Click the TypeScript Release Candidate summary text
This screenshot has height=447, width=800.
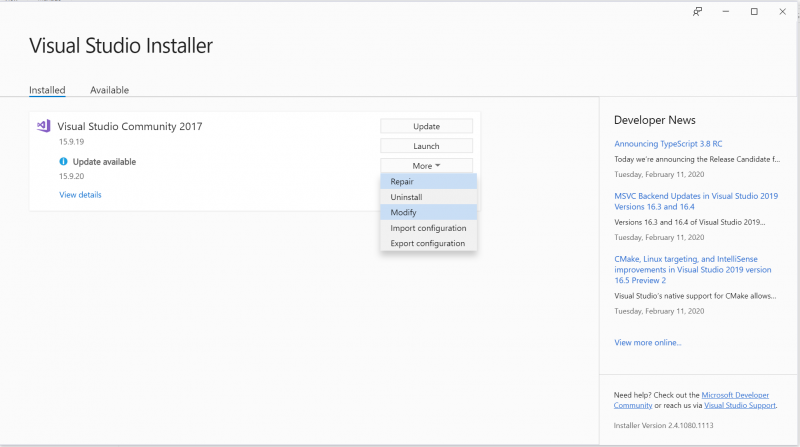697,159
